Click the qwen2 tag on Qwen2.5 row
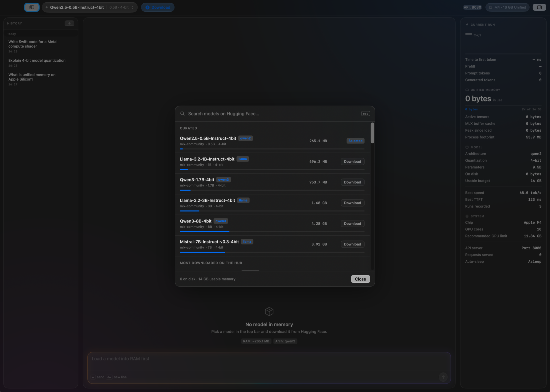Viewport: 550px width, 392px height. point(245,138)
